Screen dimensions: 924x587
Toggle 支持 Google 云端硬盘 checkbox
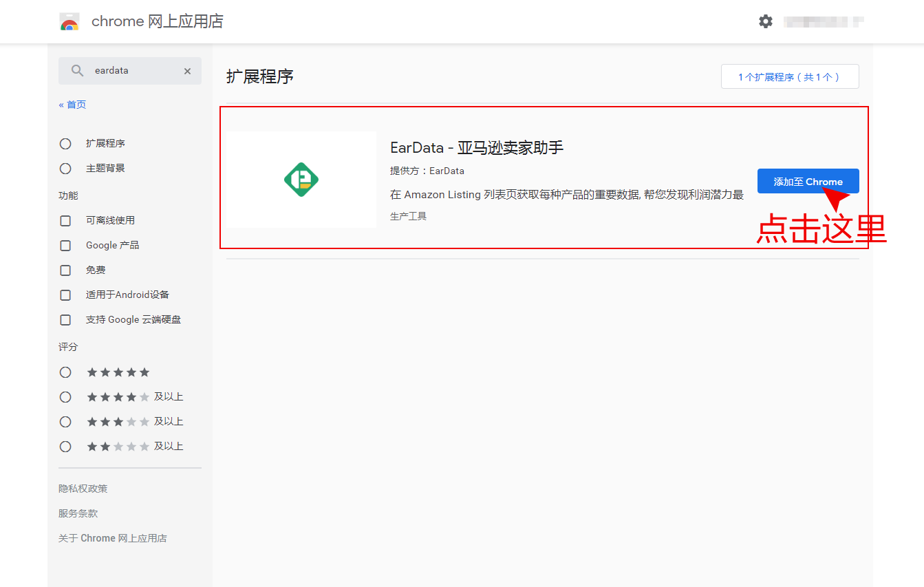65,320
